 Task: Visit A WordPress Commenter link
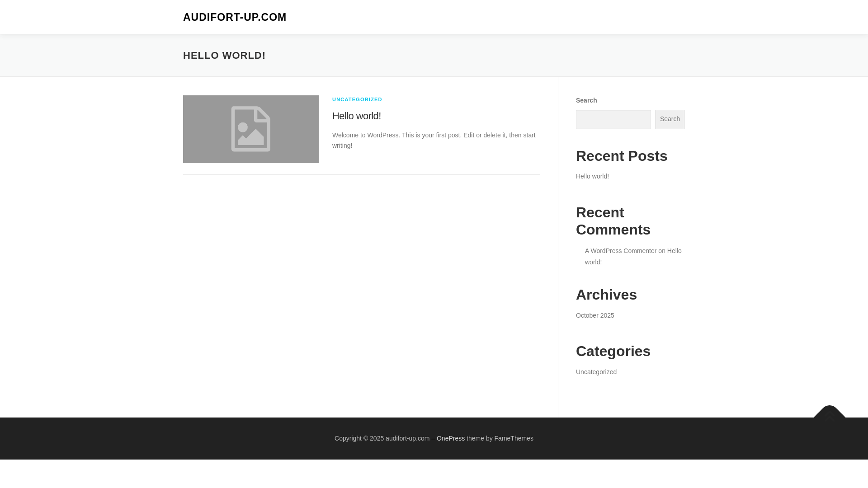point(620,251)
